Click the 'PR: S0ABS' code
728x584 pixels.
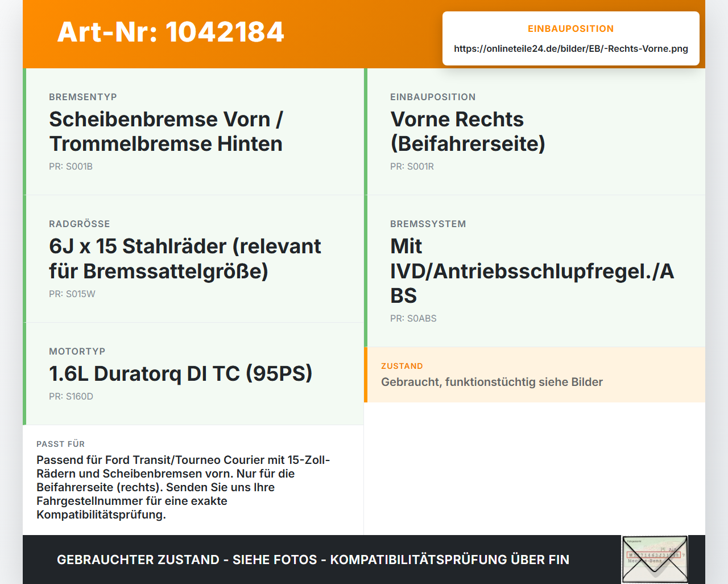413,319
